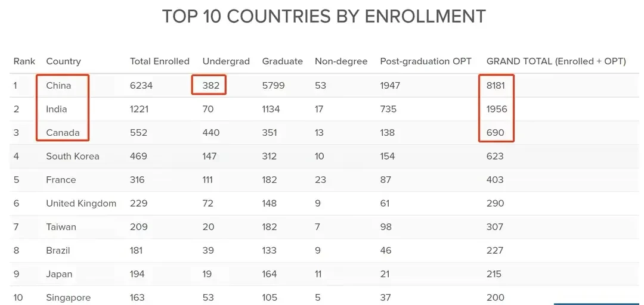The image size is (644, 305).
Task: Click the grand total 8181
Action: click(496, 85)
